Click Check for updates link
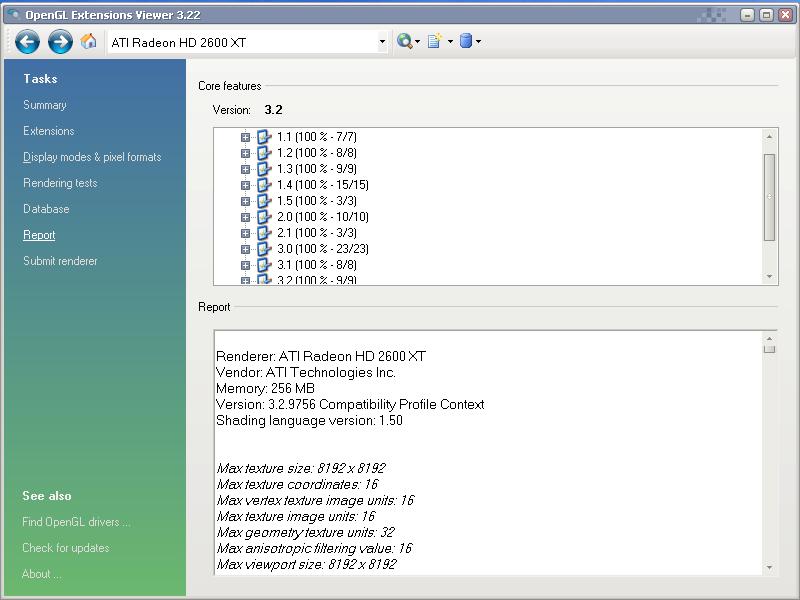Image resolution: width=800 pixels, height=600 pixels. pos(66,548)
